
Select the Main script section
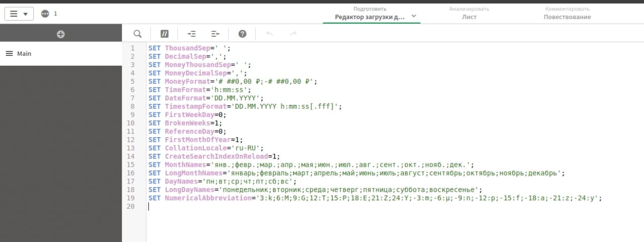click(61, 53)
